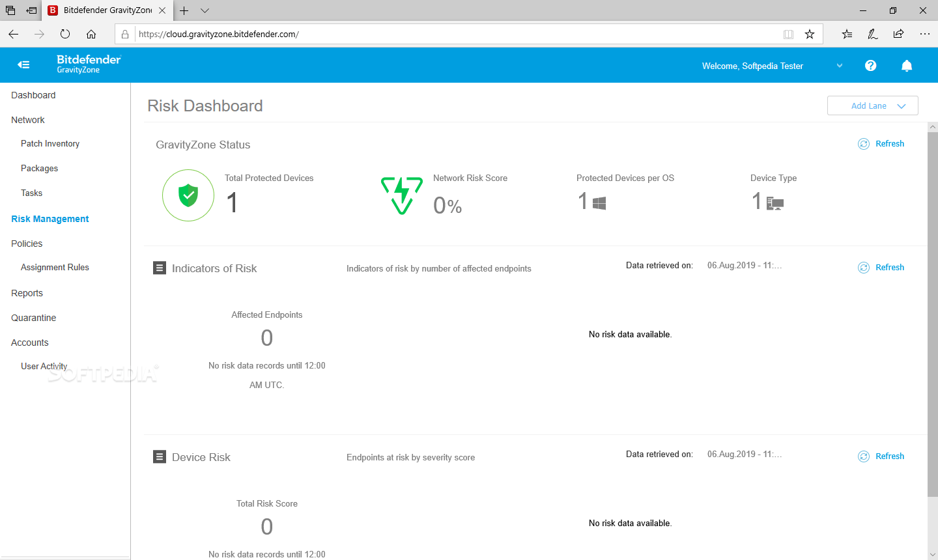Open notifications bell icon
Viewport: 938px width, 560px height.
(x=907, y=65)
